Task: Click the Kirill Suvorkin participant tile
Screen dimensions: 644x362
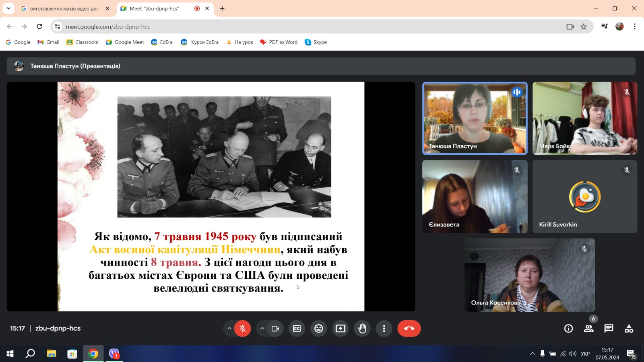Action: pos(584,197)
